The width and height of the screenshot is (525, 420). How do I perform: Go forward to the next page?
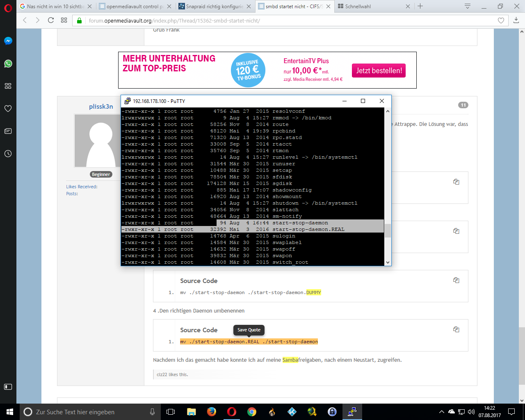[x=38, y=21]
